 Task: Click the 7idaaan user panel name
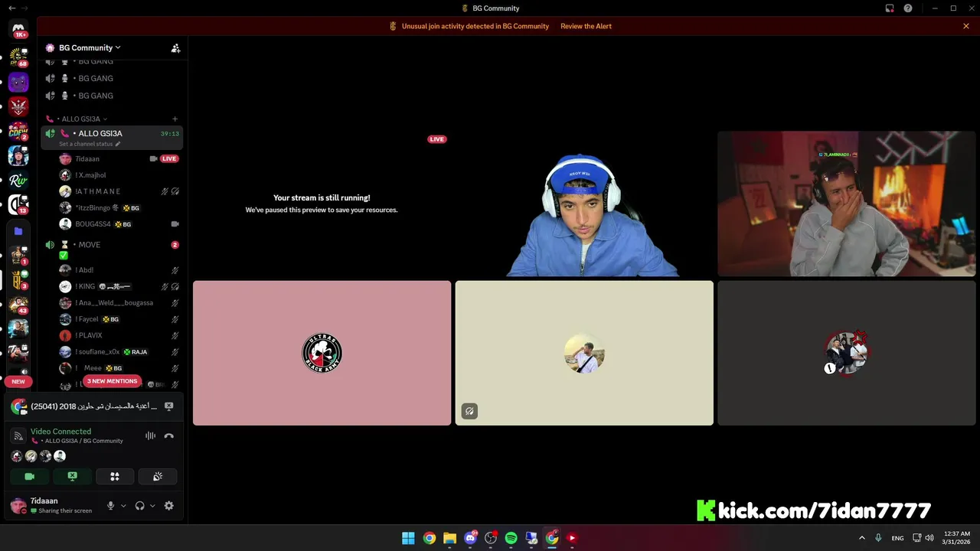[x=44, y=500]
